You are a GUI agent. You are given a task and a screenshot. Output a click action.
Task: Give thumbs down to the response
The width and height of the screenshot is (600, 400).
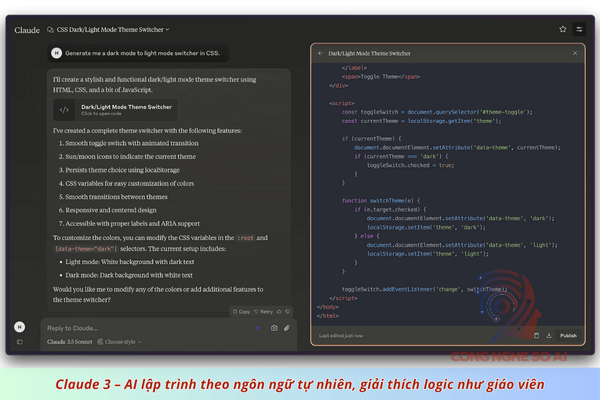pyautogui.click(x=288, y=312)
